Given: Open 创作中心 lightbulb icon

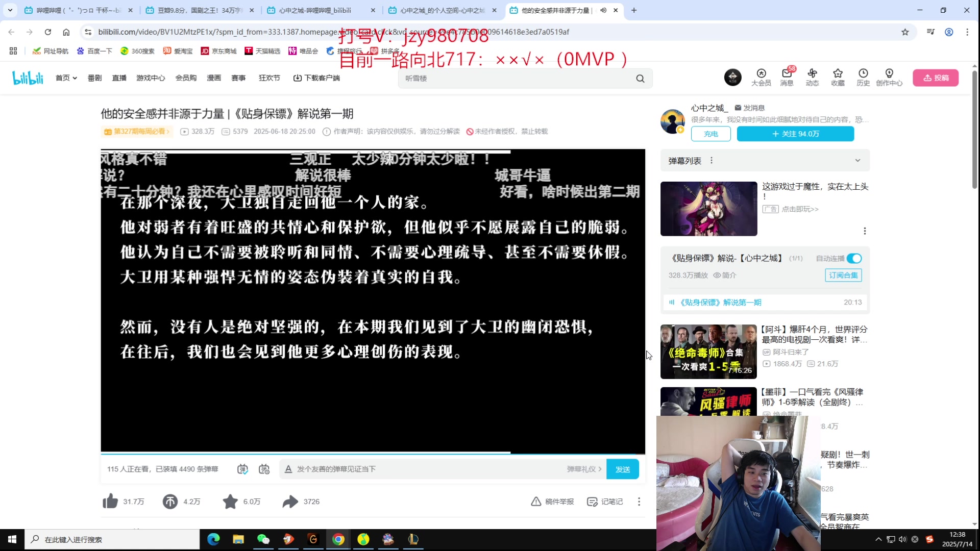Looking at the screenshot, I should (889, 78).
